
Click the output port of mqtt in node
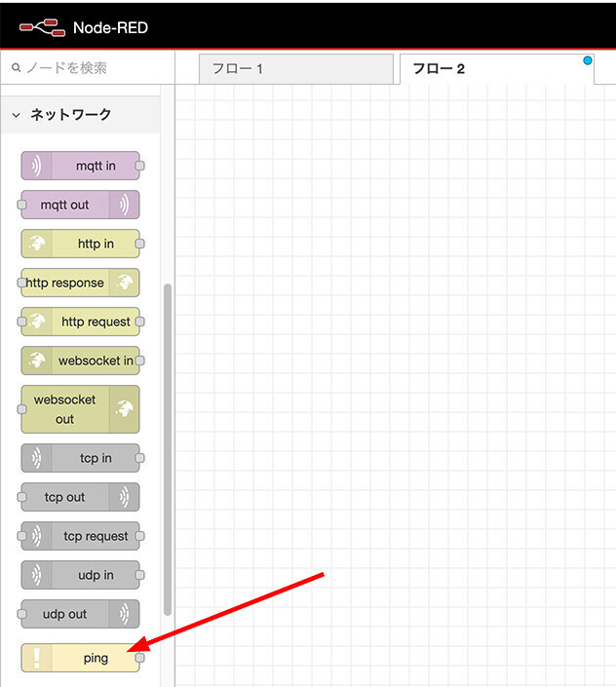click(x=139, y=166)
